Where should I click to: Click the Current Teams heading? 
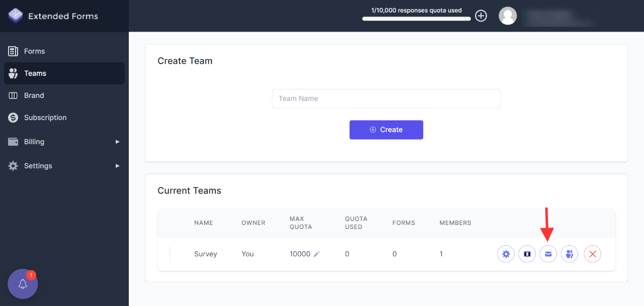click(x=189, y=191)
